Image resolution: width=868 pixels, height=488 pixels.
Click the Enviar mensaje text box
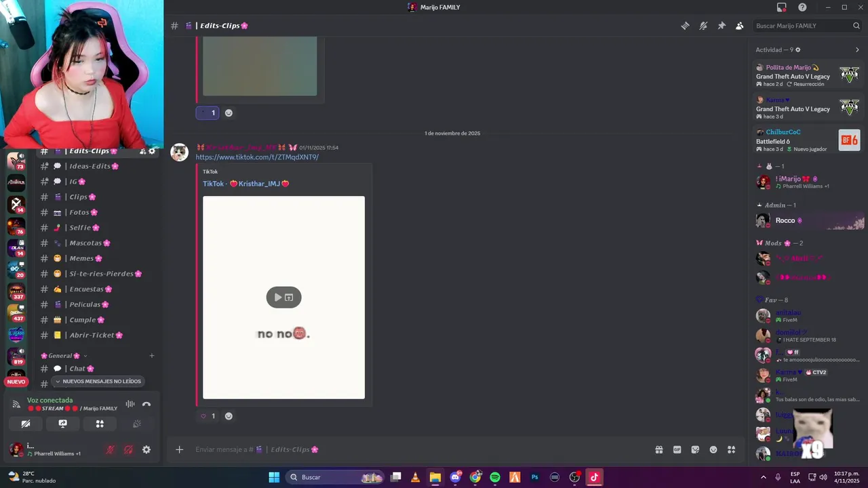coord(420,449)
